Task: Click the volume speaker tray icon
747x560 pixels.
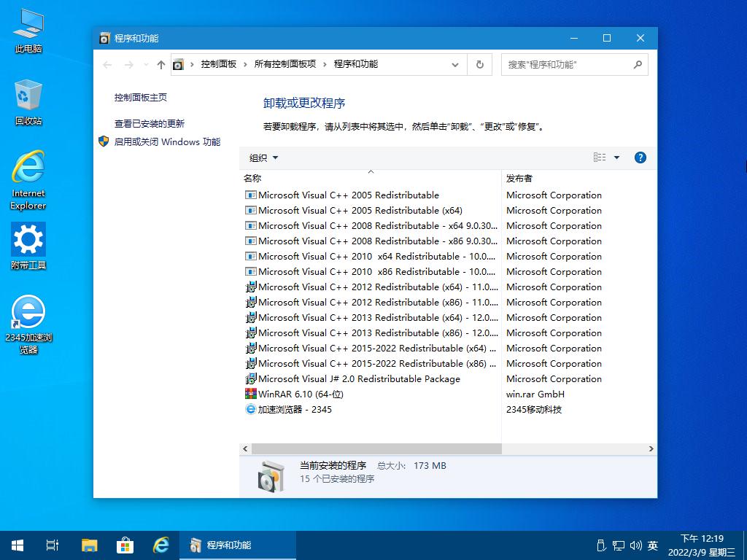Action: click(x=635, y=545)
